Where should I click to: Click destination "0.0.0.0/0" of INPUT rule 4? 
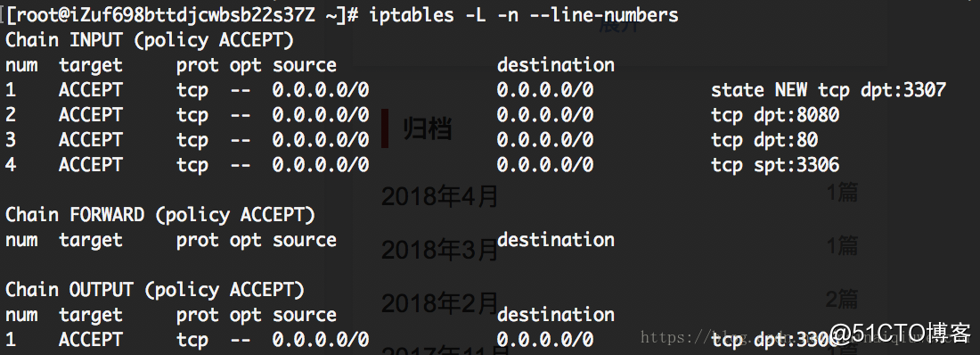[x=545, y=165]
